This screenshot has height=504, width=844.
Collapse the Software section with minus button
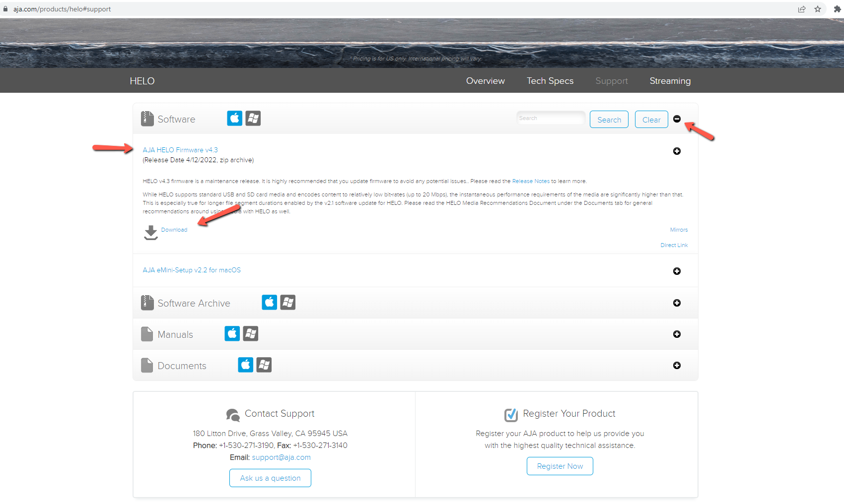click(x=677, y=119)
